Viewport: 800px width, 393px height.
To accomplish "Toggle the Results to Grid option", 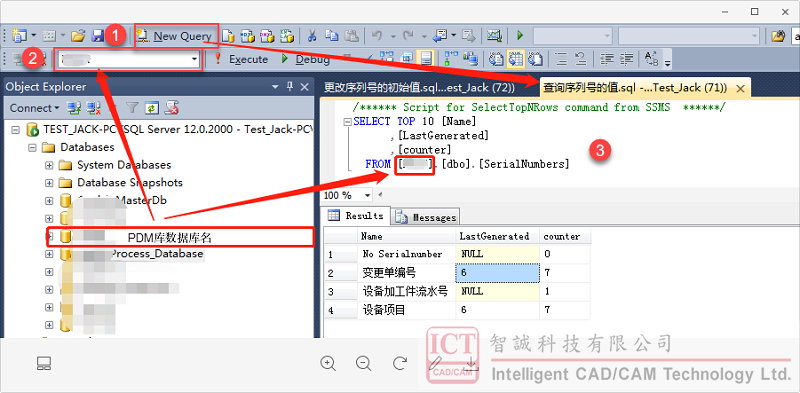I will click(x=516, y=59).
